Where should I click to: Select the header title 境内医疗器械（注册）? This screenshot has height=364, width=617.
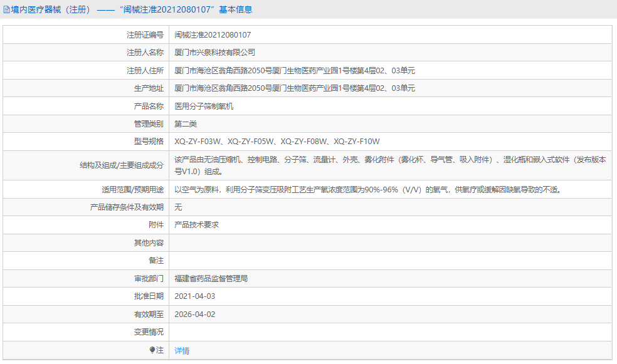(51, 9)
